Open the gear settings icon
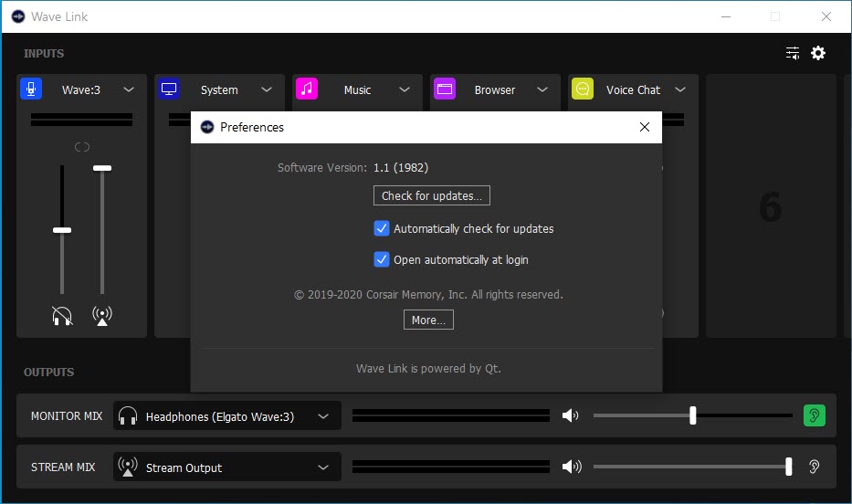This screenshot has height=504, width=852. tap(818, 53)
